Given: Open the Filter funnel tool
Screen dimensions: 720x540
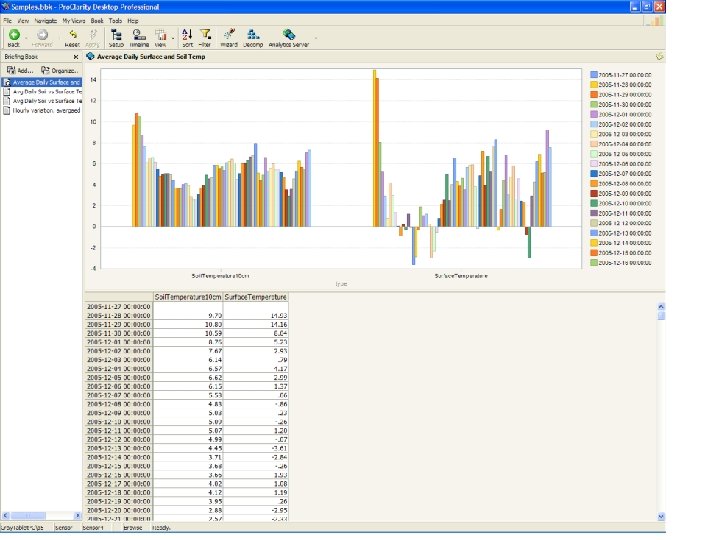Looking at the screenshot, I should click(x=205, y=36).
